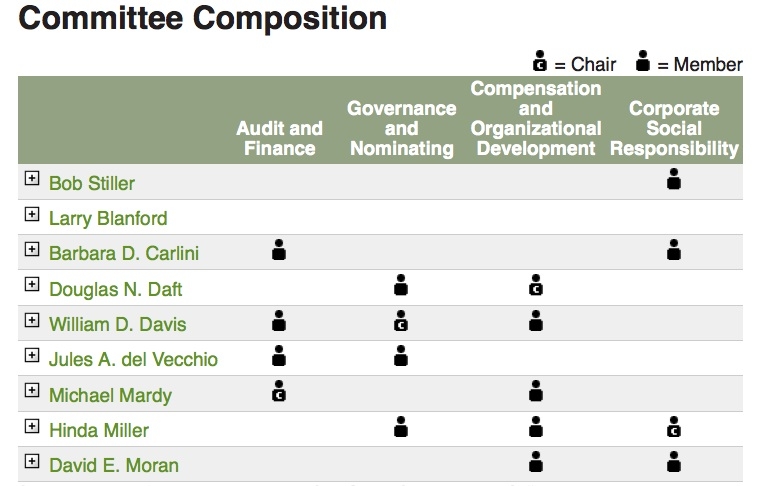The image size is (759, 486).
Task: Expand David E. Moran's plus box
Action: pyautogui.click(x=32, y=461)
